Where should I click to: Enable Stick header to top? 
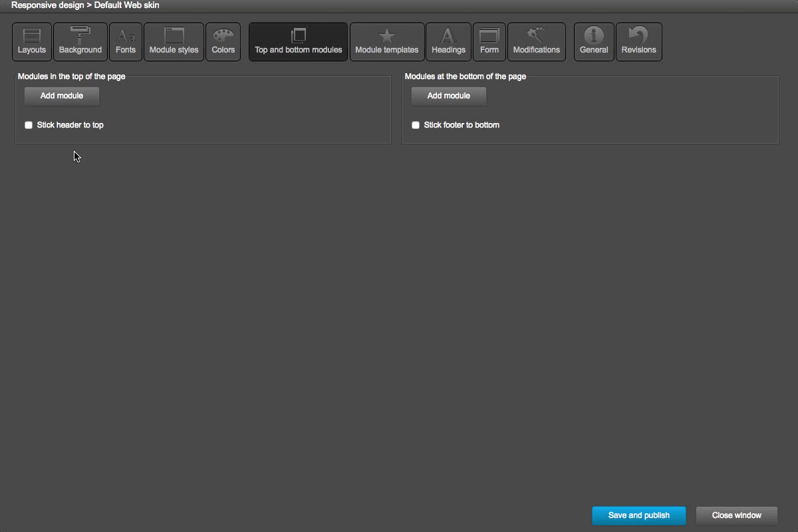click(x=29, y=124)
